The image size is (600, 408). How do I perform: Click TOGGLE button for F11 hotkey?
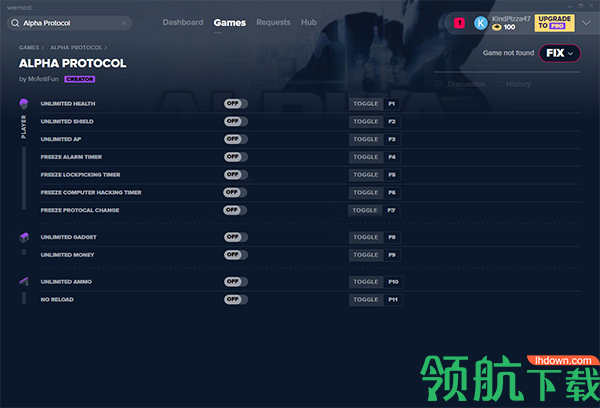coord(366,300)
